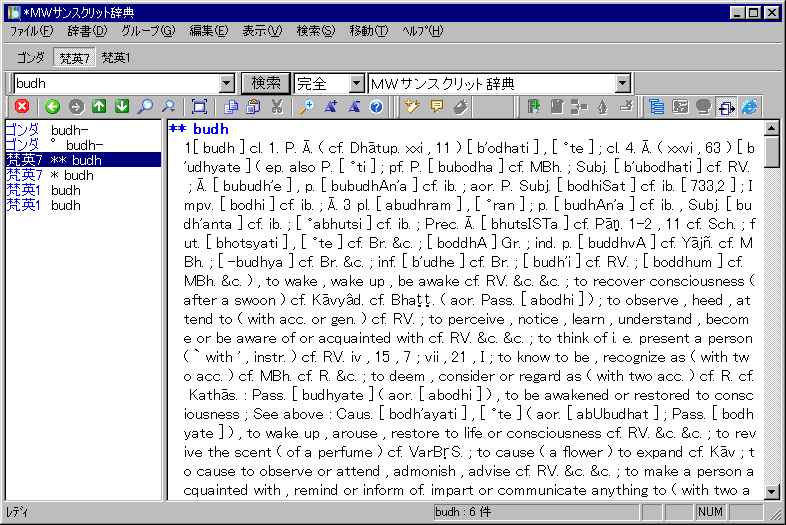This screenshot has height=525, width=786.
Task: Open the search word history dropdown
Action: [227, 83]
